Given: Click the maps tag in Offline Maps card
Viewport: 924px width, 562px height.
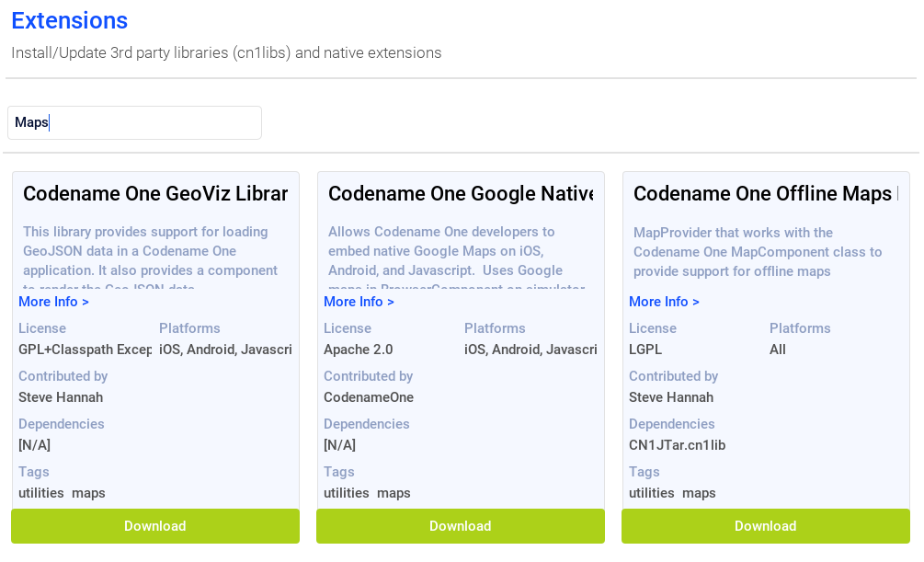Looking at the screenshot, I should coord(699,493).
